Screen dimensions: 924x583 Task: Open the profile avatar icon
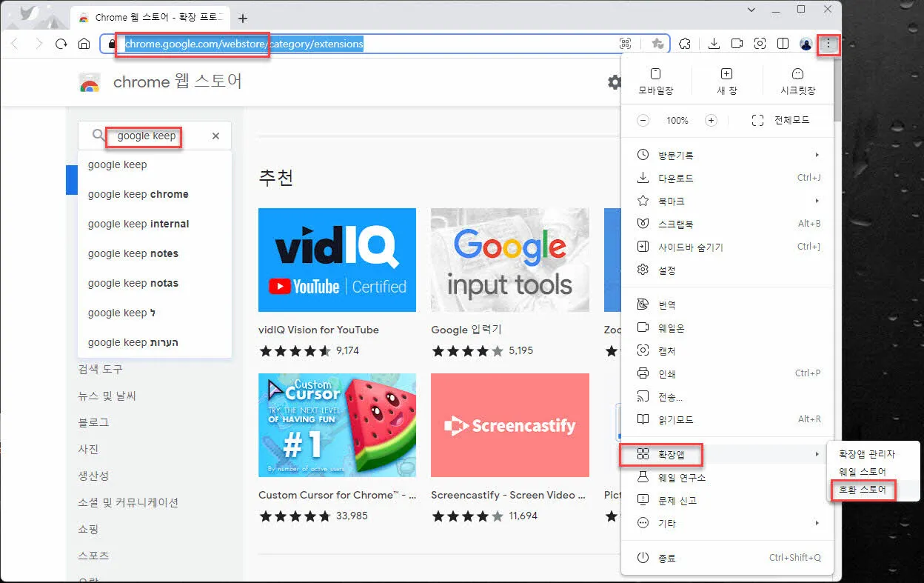(806, 44)
